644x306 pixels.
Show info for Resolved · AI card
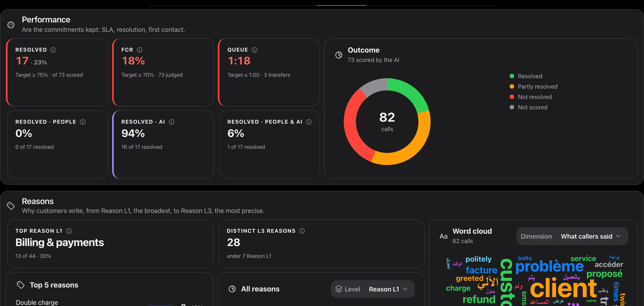172,122
